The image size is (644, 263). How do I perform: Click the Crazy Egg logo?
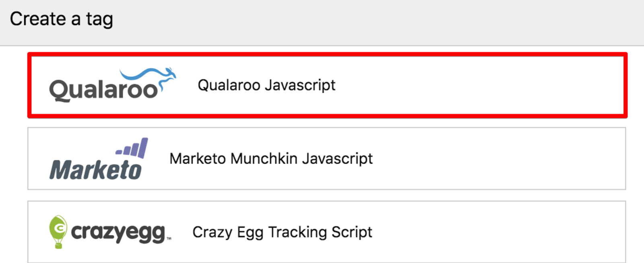click(x=109, y=232)
